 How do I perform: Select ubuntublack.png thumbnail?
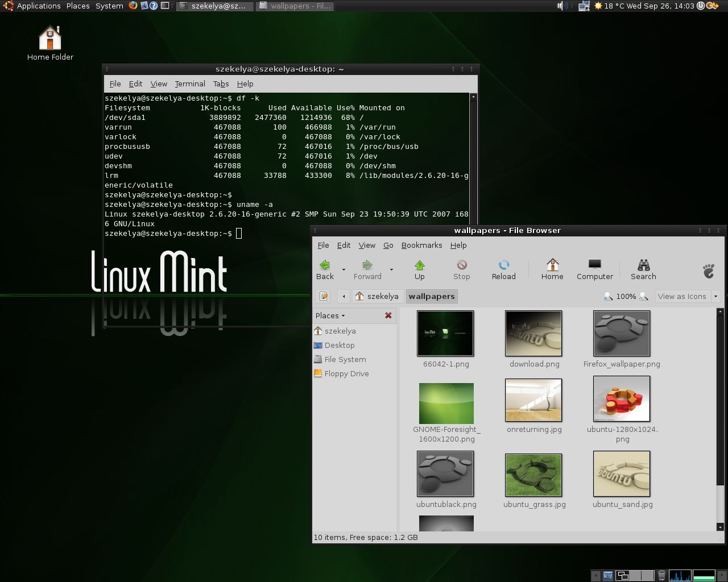(445, 474)
